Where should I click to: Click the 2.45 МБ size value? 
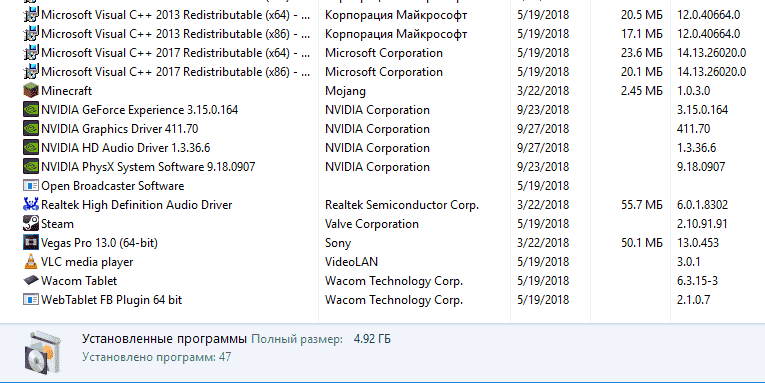tap(642, 91)
